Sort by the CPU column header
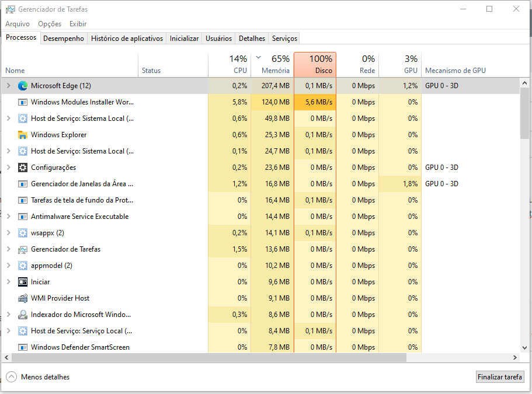Viewport: 532px width, 394px height. click(x=230, y=65)
